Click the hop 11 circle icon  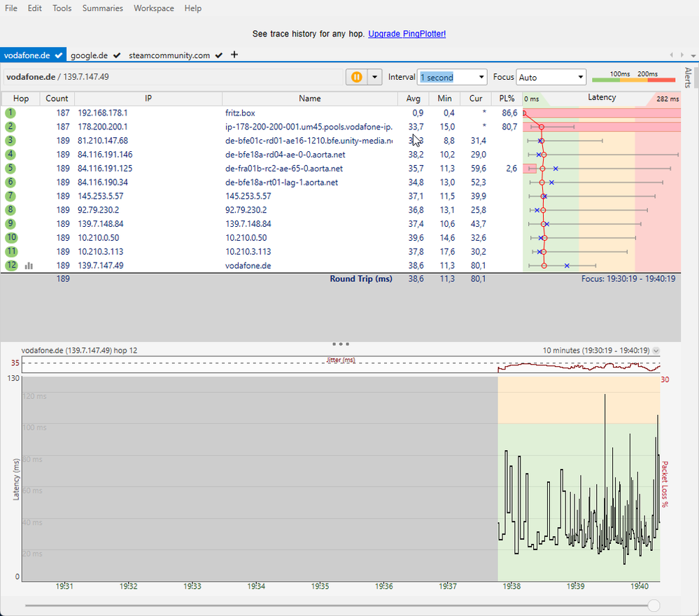click(x=10, y=251)
